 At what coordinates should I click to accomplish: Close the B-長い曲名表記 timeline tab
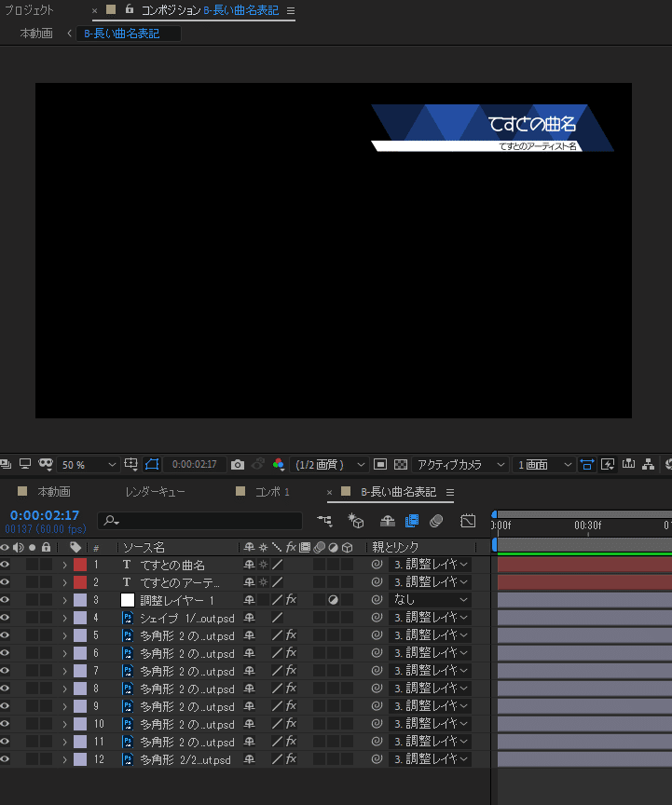click(x=330, y=492)
